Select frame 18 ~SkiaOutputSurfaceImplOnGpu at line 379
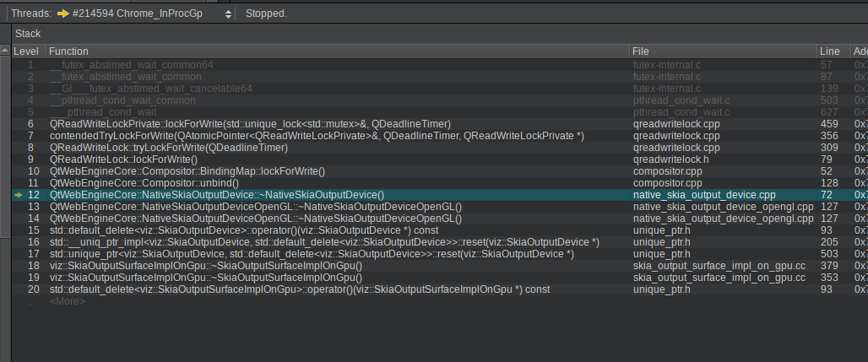The height and width of the screenshot is (362, 868). click(x=206, y=266)
